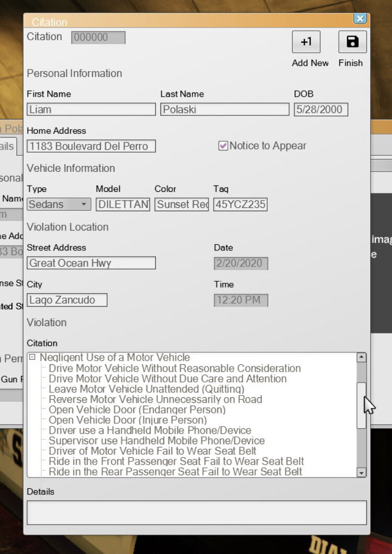Click the City field showing Lago Zancudo
This screenshot has height=554, width=392.
click(x=67, y=300)
